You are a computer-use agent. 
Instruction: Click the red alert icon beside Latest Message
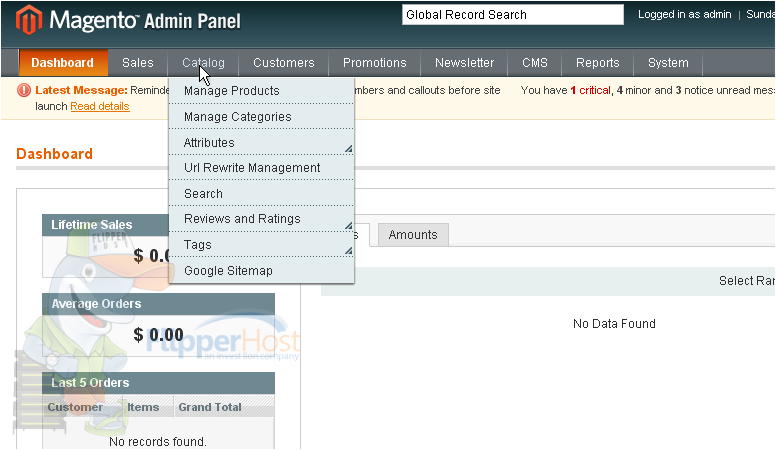[x=24, y=90]
